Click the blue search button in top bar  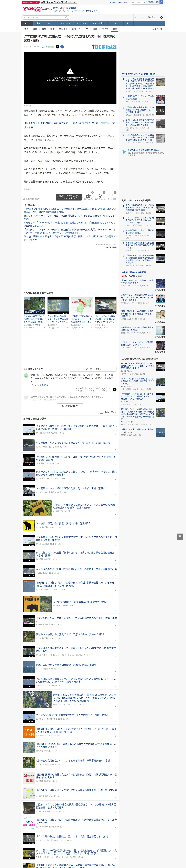click(x=161, y=2)
